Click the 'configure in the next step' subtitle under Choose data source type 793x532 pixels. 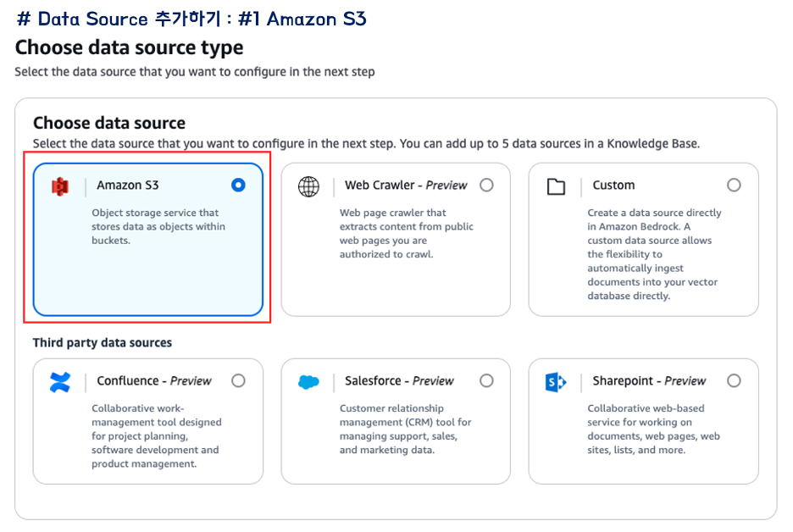(195, 72)
